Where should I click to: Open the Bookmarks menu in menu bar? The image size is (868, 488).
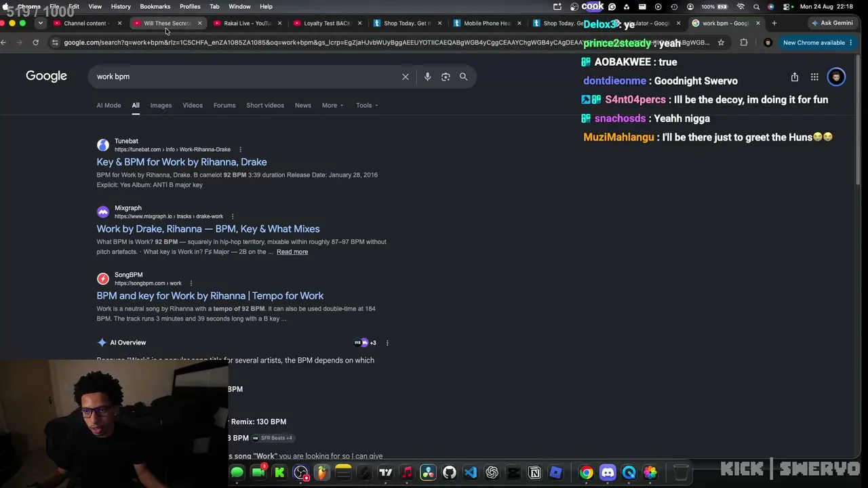click(x=155, y=7)
